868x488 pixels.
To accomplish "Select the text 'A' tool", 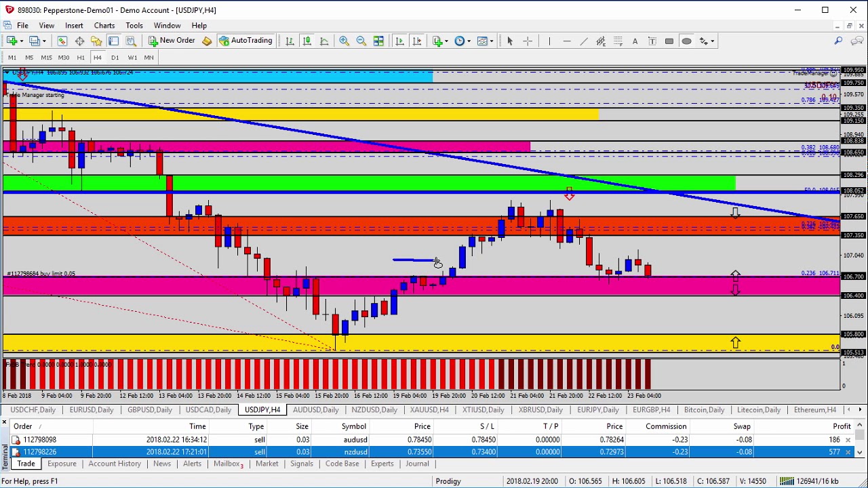I will (x=635, y=41).
